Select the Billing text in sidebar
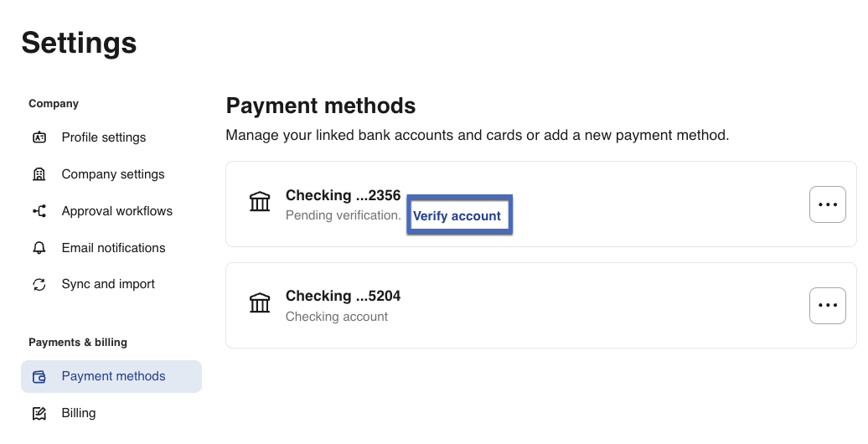 pyautogui.click(x=79, y=413)
